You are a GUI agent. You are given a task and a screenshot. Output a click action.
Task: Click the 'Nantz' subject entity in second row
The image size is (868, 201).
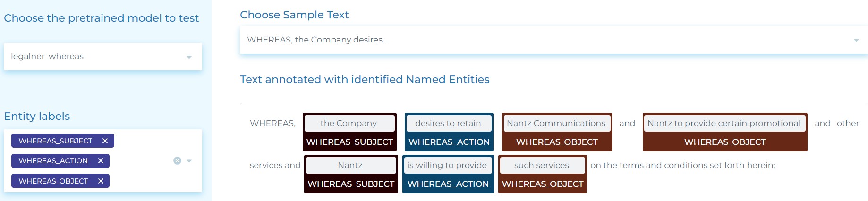351,165
